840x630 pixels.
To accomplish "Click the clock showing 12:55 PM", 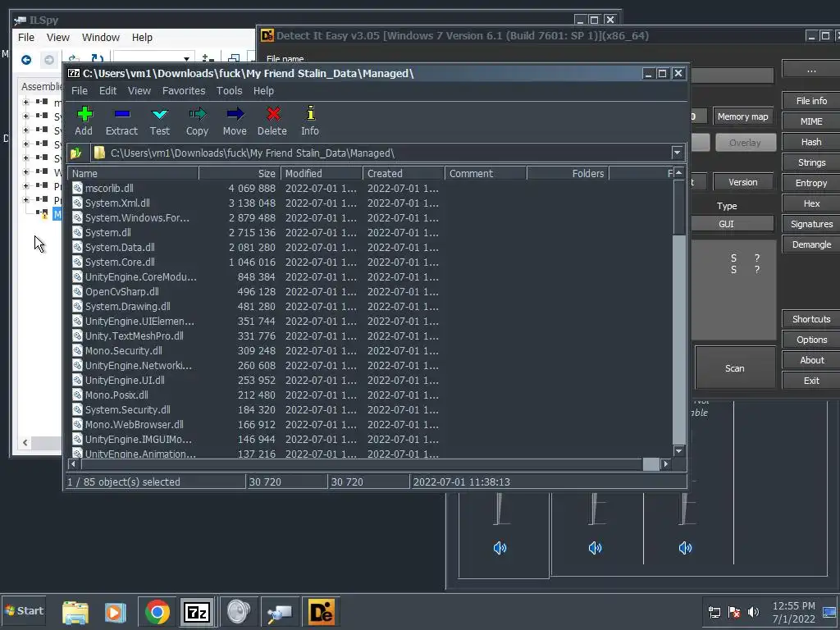I will coord(793,606).
